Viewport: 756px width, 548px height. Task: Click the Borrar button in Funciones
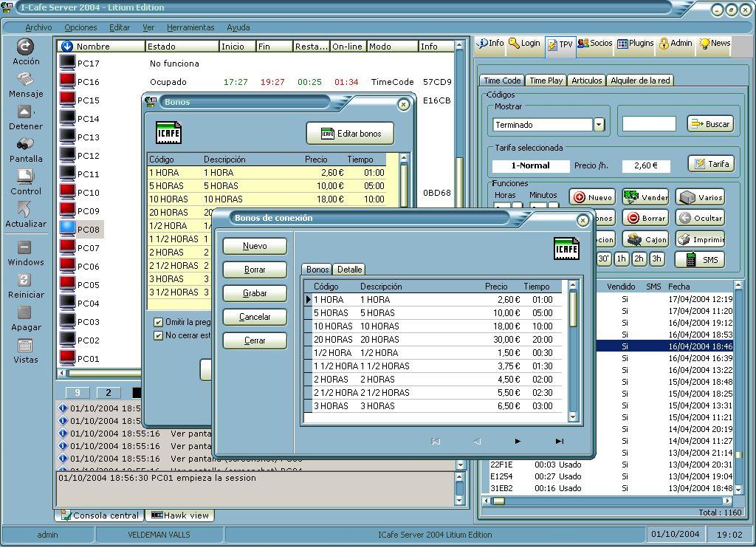point(645,218)
